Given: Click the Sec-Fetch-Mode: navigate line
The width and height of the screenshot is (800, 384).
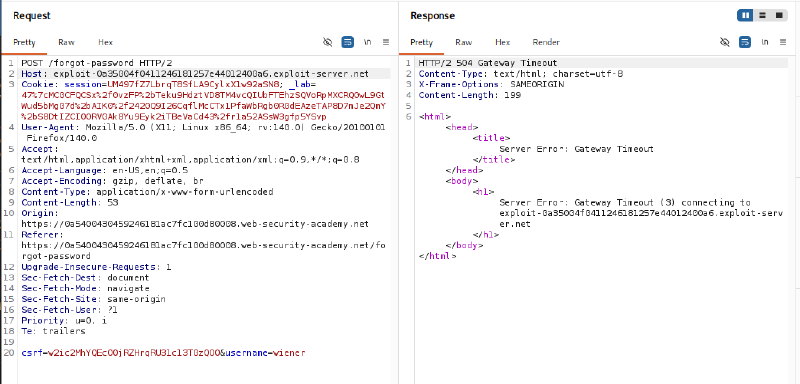Looking at the screenshot, I should (85, 288).
